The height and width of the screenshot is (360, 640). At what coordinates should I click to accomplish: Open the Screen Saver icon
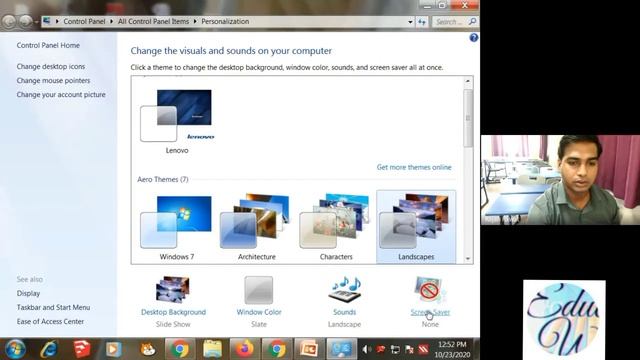tap(430, 289)
